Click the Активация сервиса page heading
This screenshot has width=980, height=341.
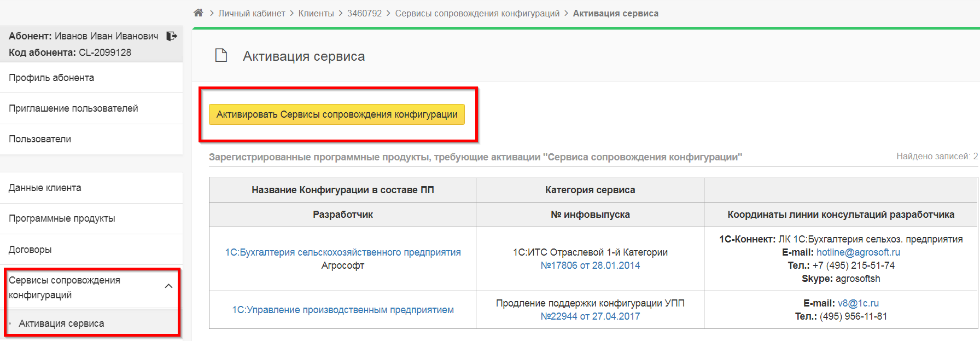(304, 56)
